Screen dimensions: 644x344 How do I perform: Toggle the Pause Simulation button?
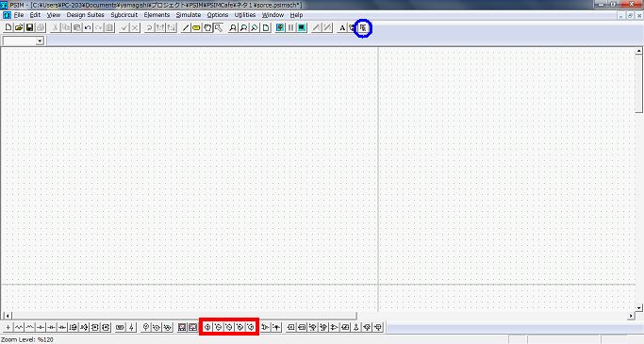tap(290, 28)
